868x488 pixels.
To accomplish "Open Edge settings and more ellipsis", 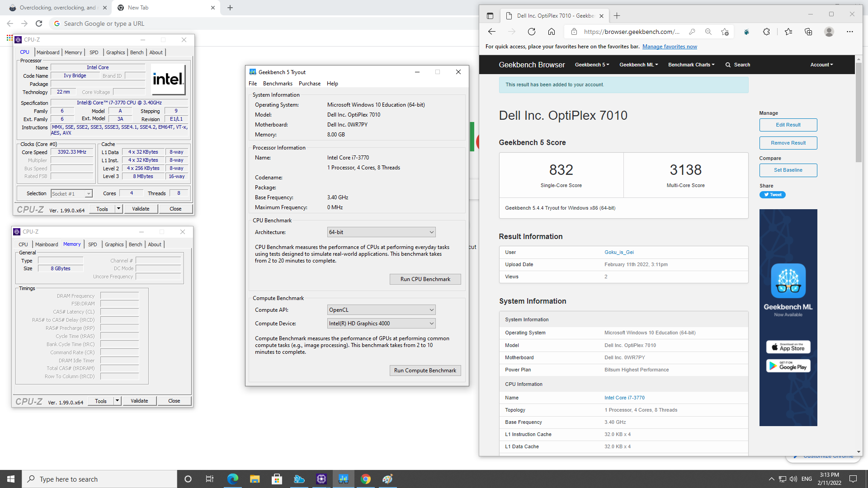I will [x=850, y=32].
